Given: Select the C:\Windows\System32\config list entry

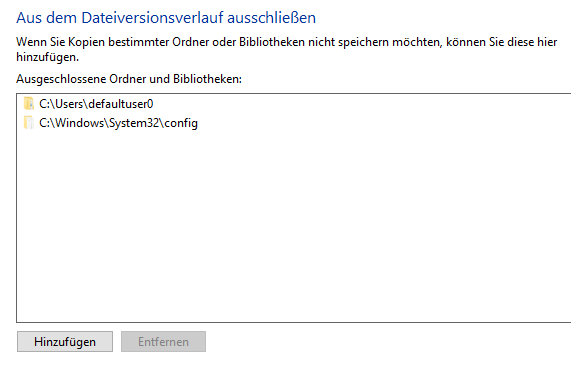Looking at the screenshot, I should (111, 123).
